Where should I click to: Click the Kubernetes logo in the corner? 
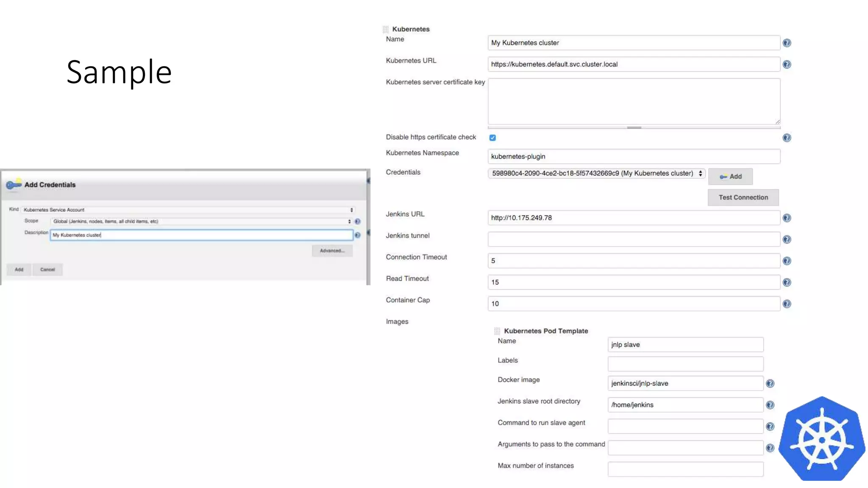tap(822, 439)
